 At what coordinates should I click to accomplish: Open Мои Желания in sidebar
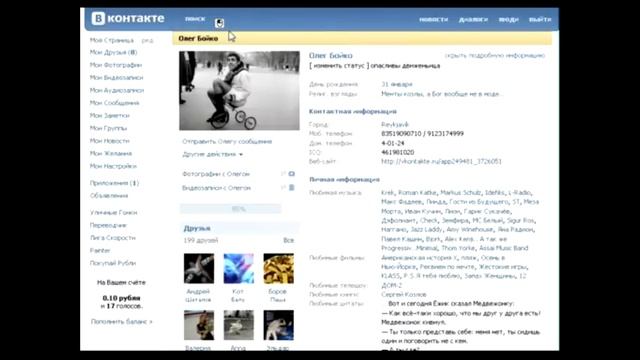pyautogui.click(x=111, y=153)
